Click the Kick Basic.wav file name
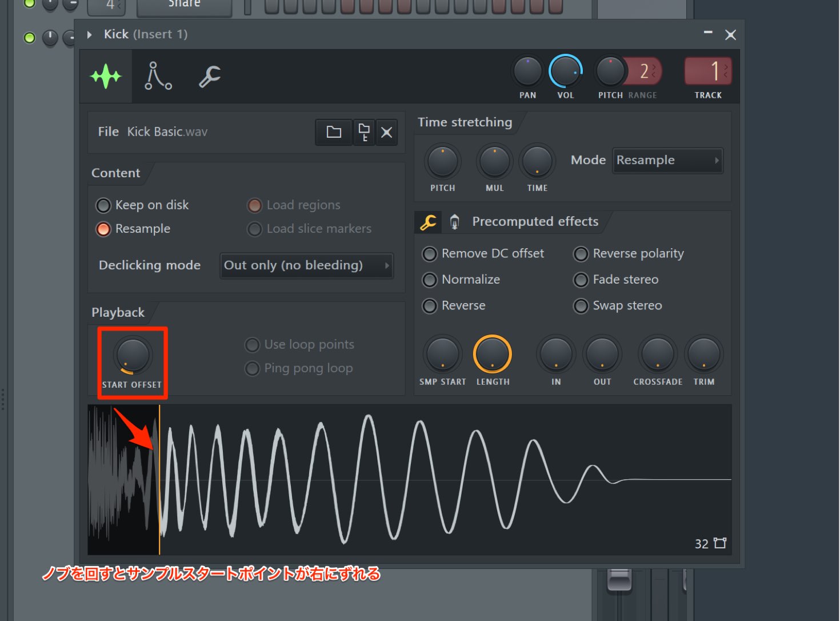The height and width of the screenshot is (621, 840). (x=167, y=132)
